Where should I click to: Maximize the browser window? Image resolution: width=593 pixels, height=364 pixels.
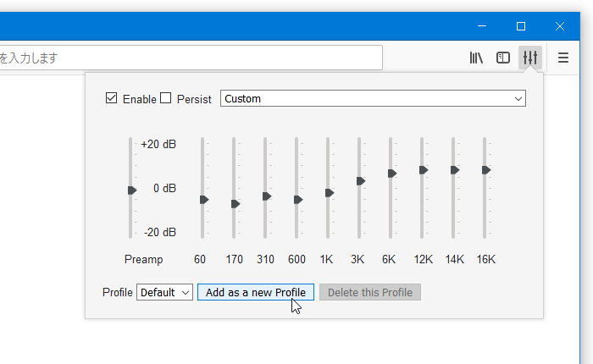[x=521, y=26]
